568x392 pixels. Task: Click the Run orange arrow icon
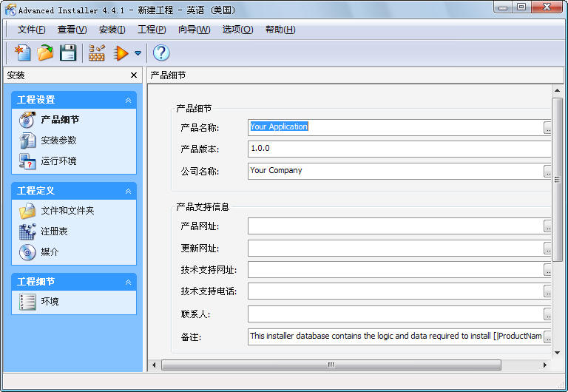121,53
